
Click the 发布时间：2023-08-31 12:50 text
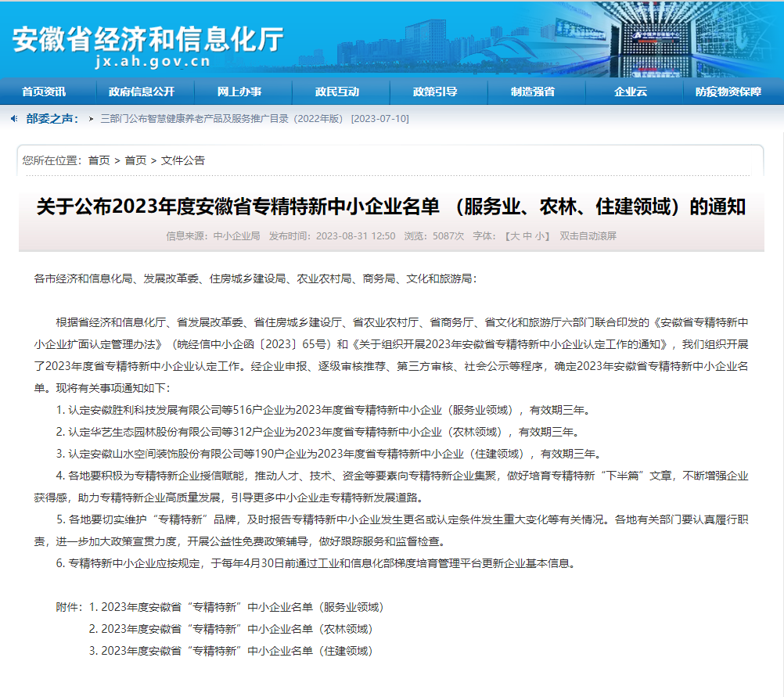332,236
